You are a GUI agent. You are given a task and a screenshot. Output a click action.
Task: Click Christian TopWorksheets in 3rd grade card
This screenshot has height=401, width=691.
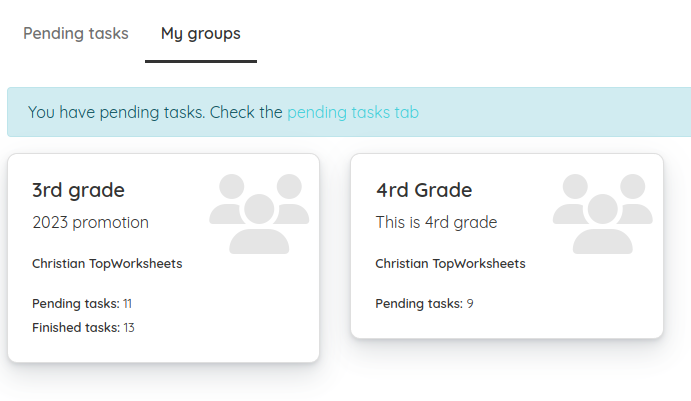(x=107, y=264)
